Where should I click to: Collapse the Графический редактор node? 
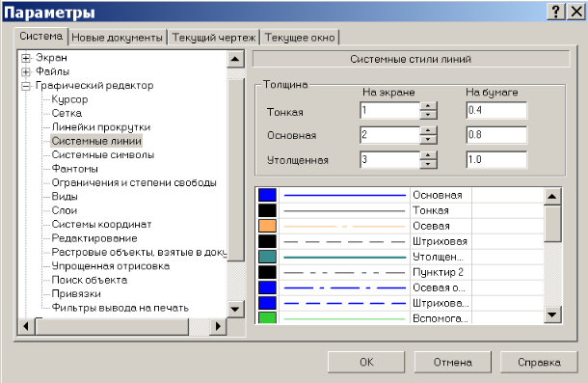[26, 86]
